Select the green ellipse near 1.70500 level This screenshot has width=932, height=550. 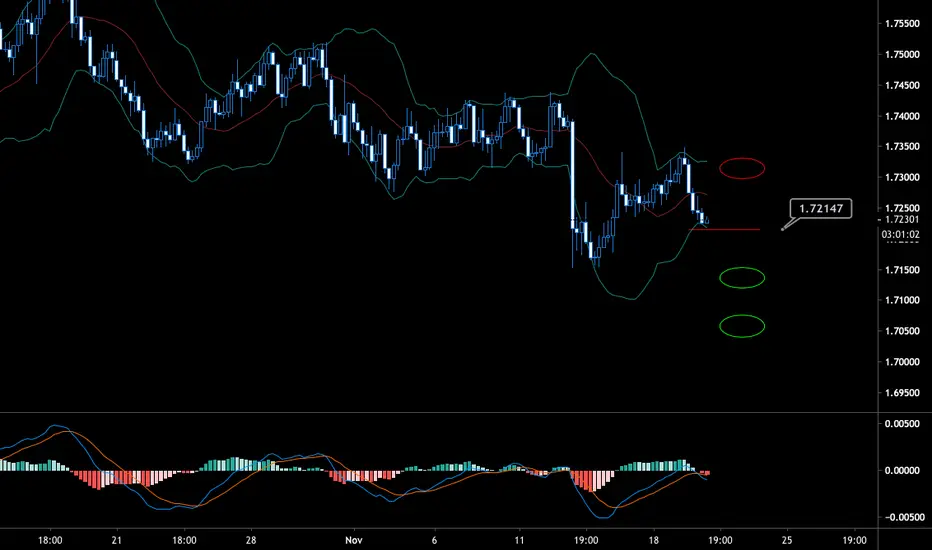click(742, 326)
